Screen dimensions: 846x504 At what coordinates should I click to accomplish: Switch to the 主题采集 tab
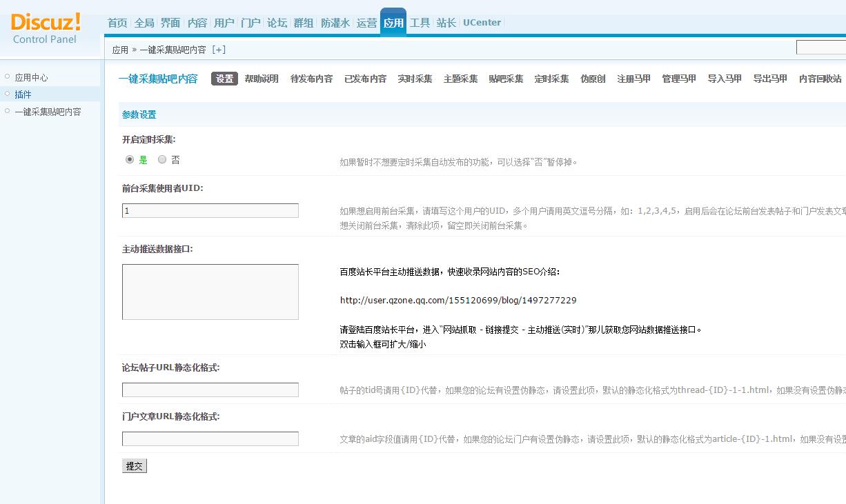(460, 79)
